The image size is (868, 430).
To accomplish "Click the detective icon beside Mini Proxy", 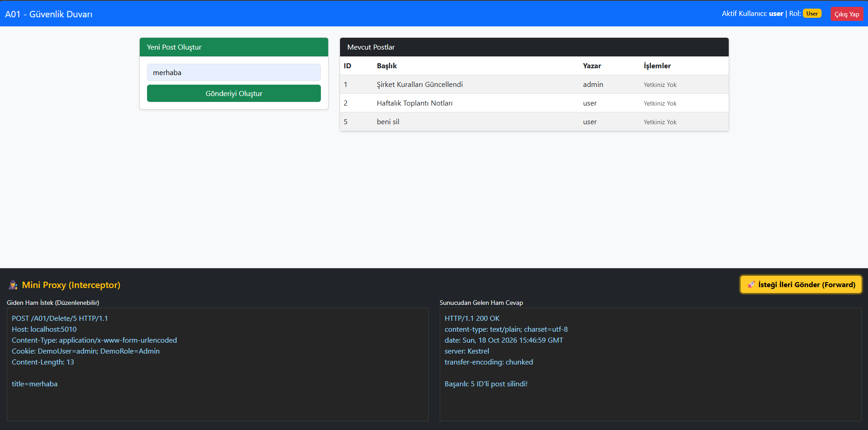I will point(13,285).
